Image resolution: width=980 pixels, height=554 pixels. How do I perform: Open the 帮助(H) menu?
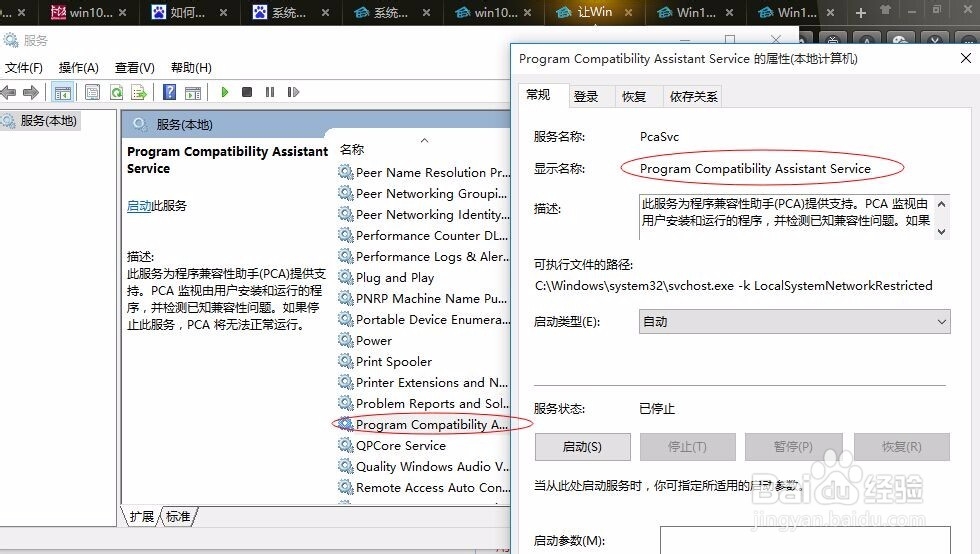tap(191, 68)
